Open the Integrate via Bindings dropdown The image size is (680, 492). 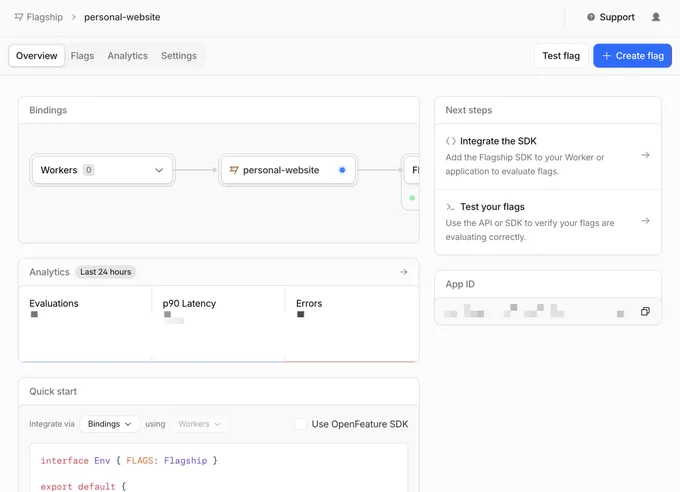110,424
